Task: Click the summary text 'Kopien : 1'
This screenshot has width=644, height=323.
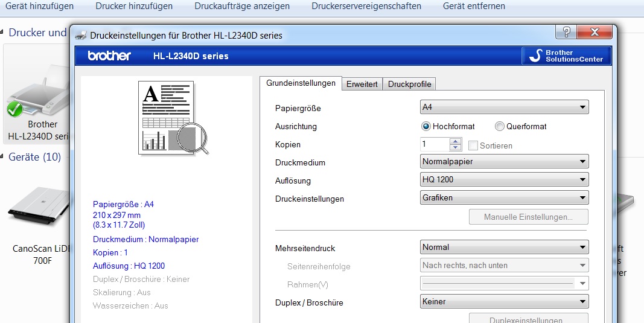Action: [x=110, y=253]
